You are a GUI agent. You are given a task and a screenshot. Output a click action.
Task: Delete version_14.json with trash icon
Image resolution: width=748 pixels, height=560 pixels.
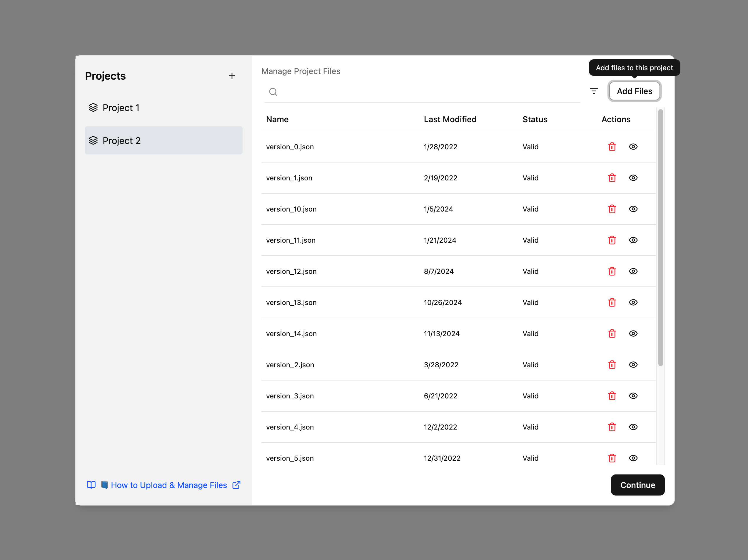click(x=612, y=333)
